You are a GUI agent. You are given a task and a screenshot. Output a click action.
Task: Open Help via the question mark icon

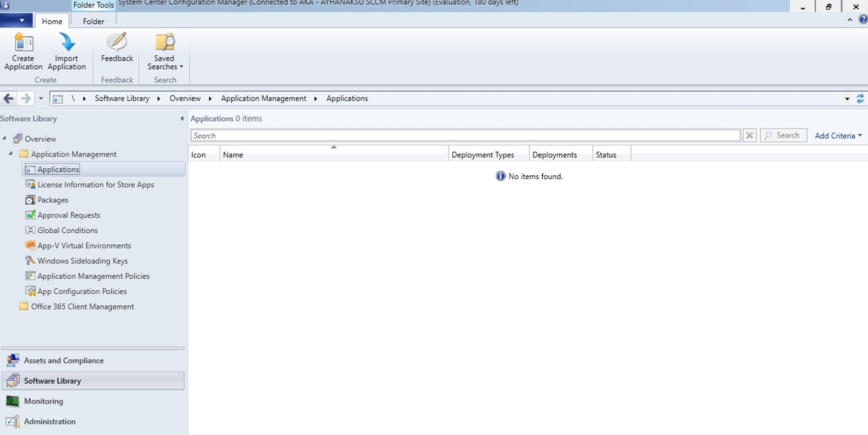[x=863, y=20]
